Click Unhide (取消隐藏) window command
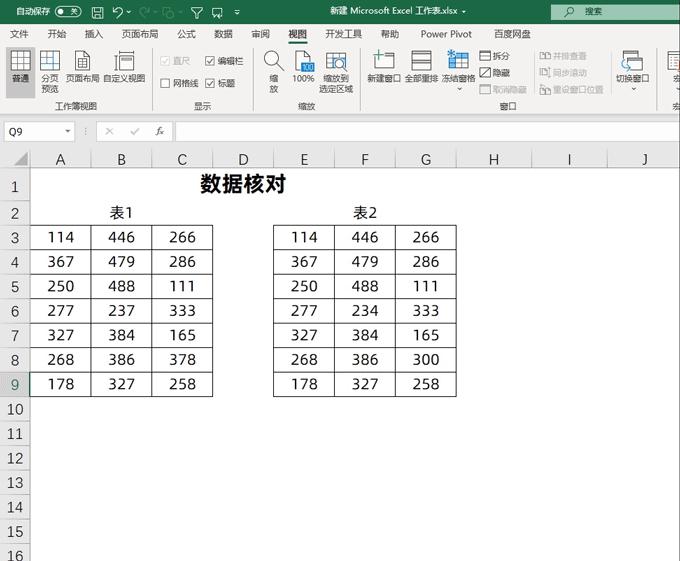The image size is (680, 561). (x=503, y=89)
